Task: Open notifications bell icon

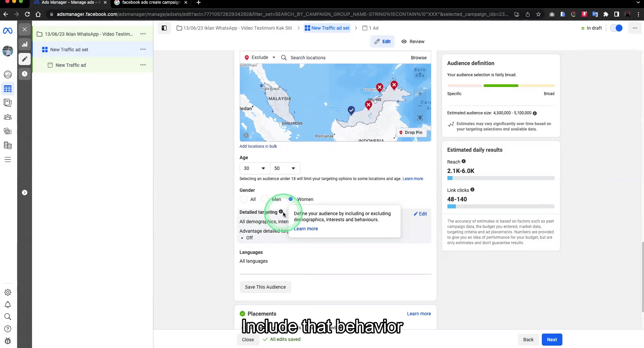Action: (x=8, y=304)
